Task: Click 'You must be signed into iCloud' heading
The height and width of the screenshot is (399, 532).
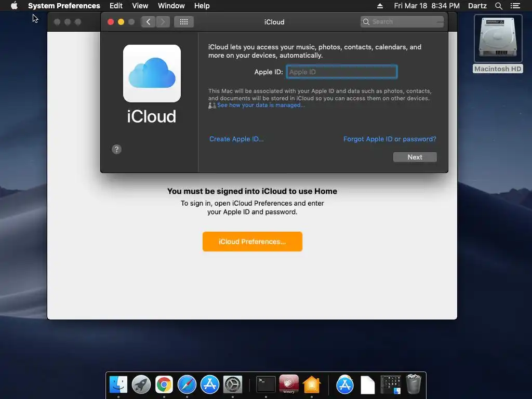Action: click(x=252, y=191)
